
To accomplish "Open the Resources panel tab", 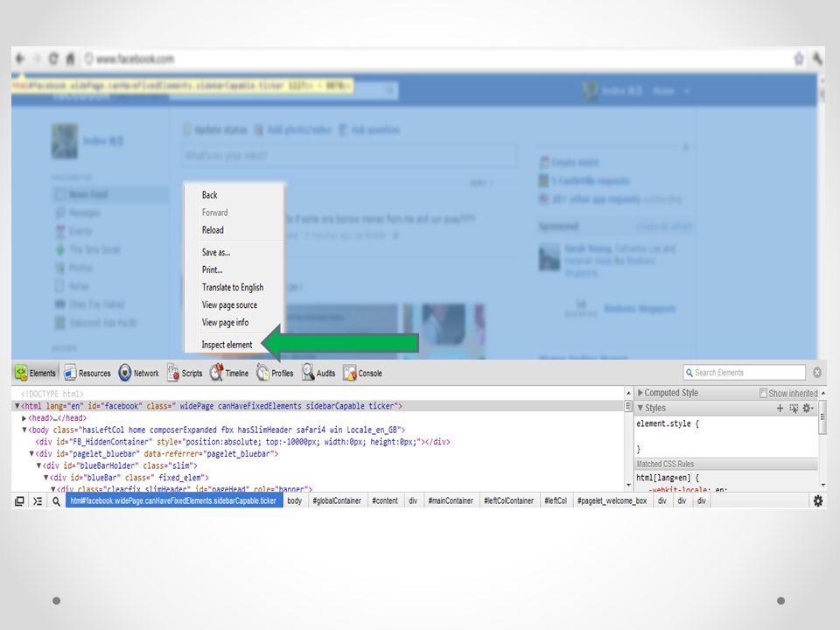I will (87, 373).
